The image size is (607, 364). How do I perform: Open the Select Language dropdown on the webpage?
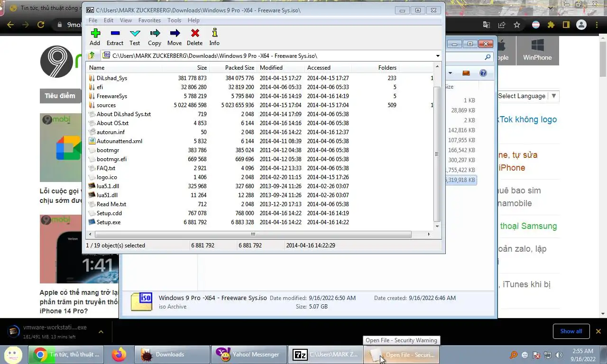[x=527, y=96]
